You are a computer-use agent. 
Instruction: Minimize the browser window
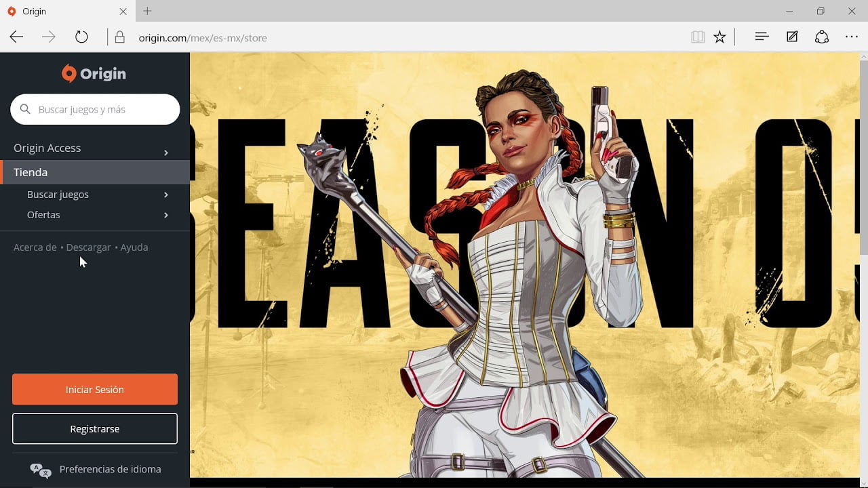(789, 11)
